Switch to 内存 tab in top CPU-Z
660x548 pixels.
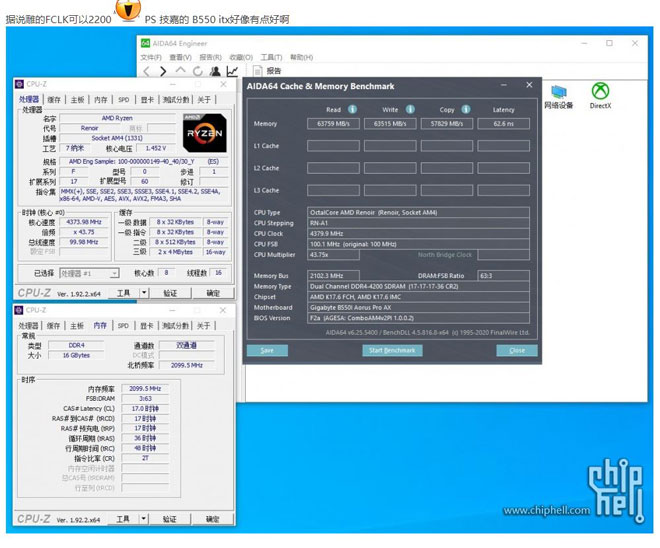point(101,100)
